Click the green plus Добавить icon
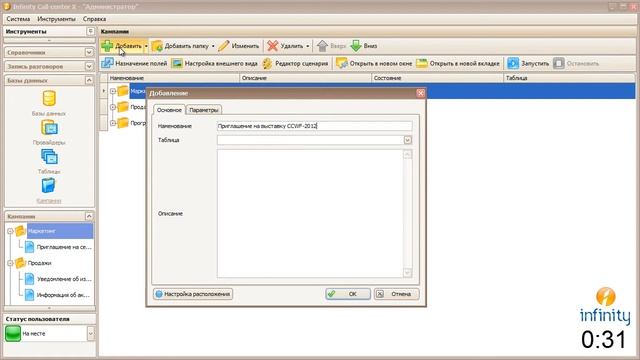 107,46
